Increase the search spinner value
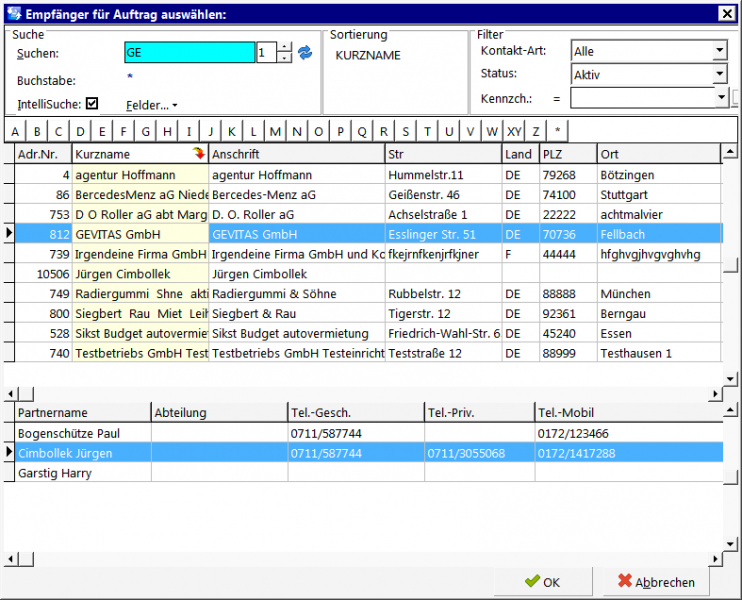Image resolution: width=742 pixels, height=600 pixels. 284,47
